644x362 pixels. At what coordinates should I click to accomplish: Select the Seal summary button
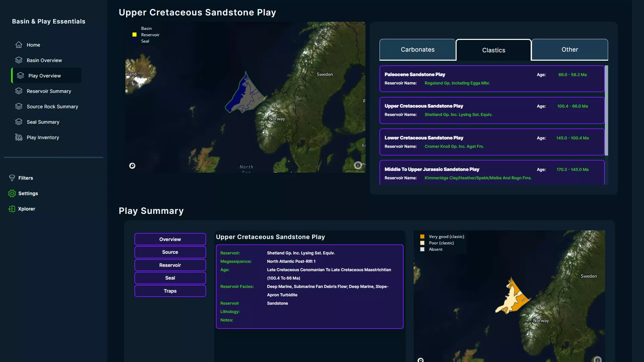click(170, 278)
